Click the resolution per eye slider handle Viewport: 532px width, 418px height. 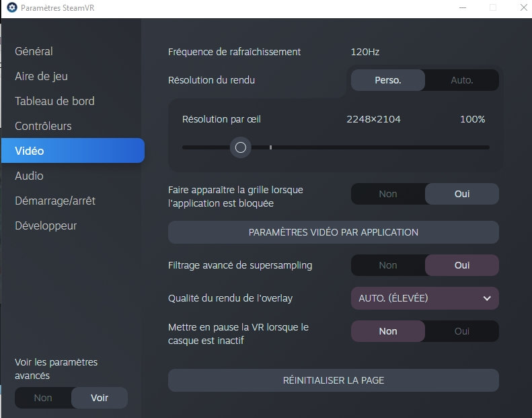pyautogui.click(x=240, y=147)
